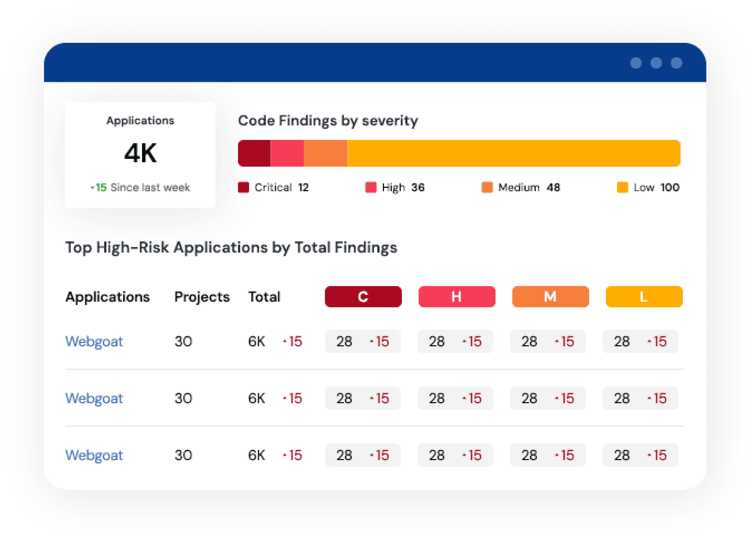Open the second Webgoat application link

point(94,398)
